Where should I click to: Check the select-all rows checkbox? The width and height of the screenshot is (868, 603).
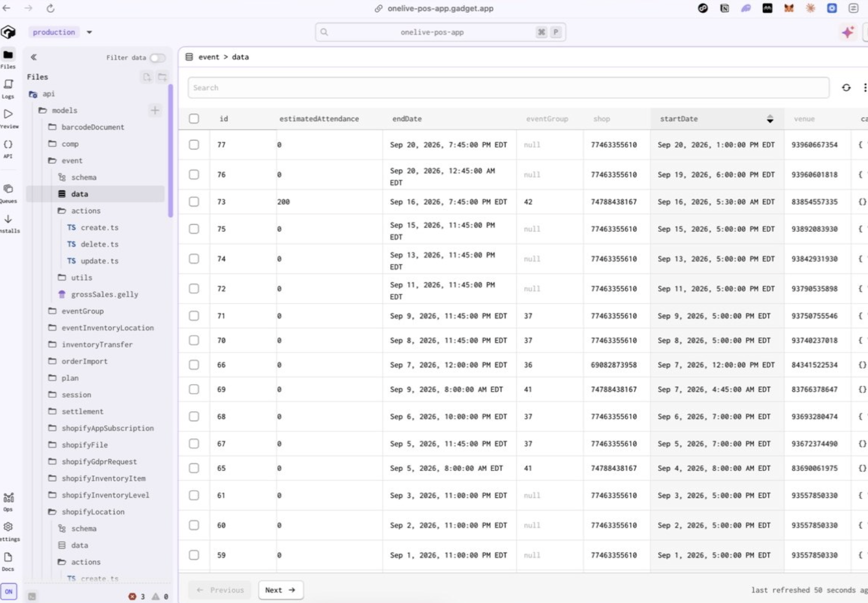[194, 119]
